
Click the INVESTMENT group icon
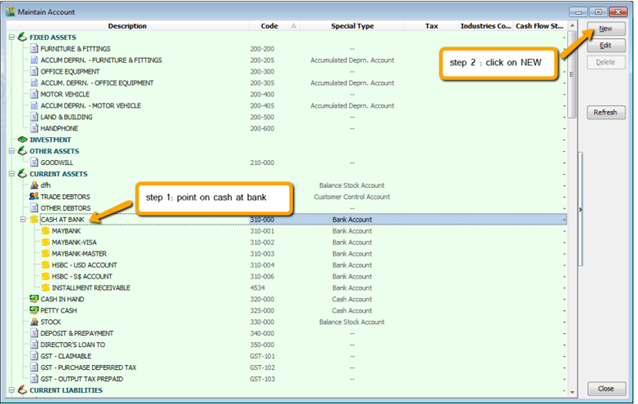(23, 139)
